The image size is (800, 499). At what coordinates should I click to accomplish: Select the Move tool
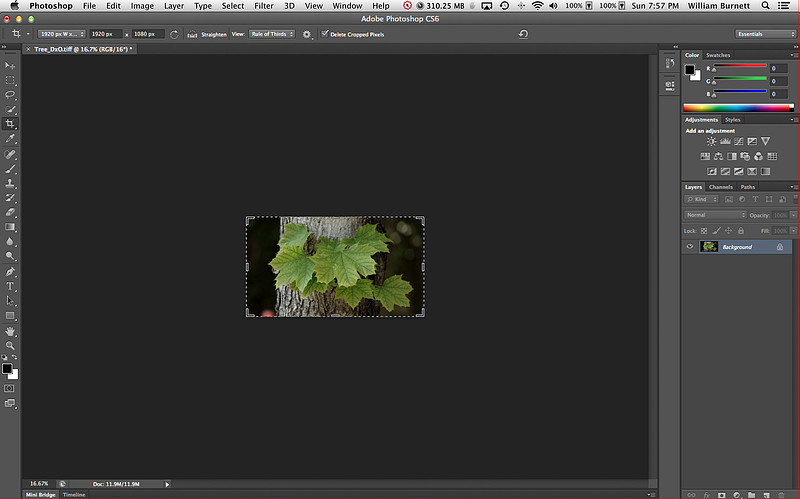pos(10,66)
